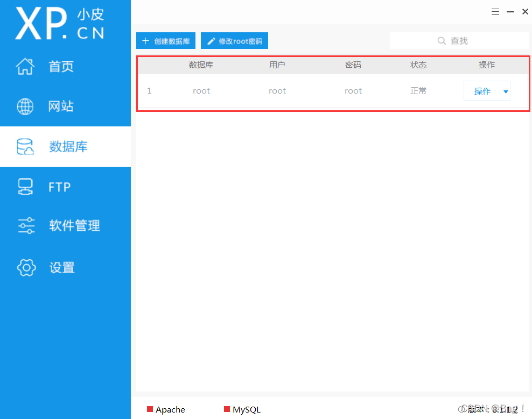Click root in the 数据库 column
The width and height of the screenshot is (532, 419).
point(201,91)
